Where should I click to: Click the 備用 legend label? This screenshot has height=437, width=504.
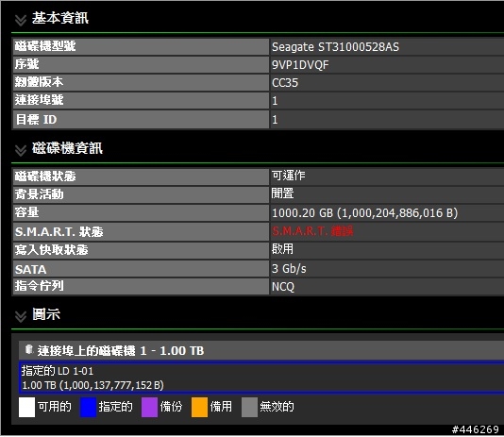(x=221, y=407)
